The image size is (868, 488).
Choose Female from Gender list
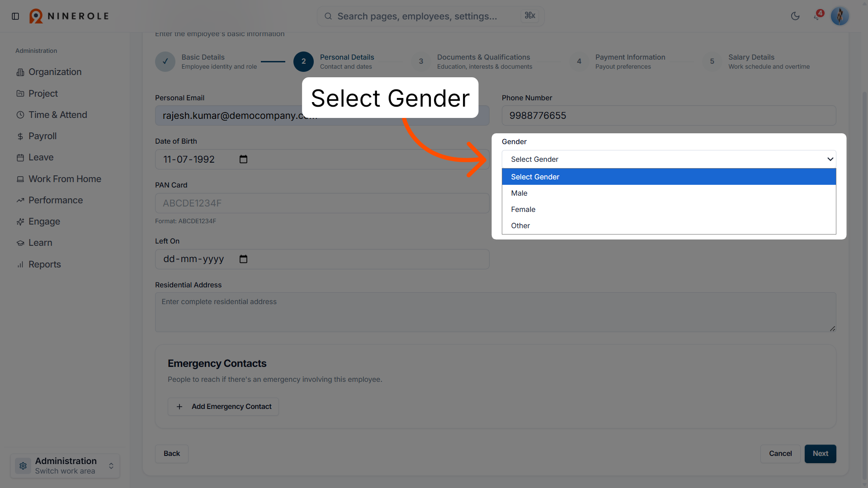(669, 209)
